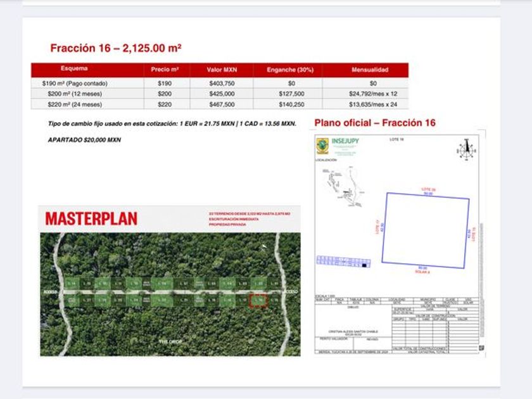Click the Plano oficial – Fracción 16 title
532x399 pixels.
click(x=375, y=123)
